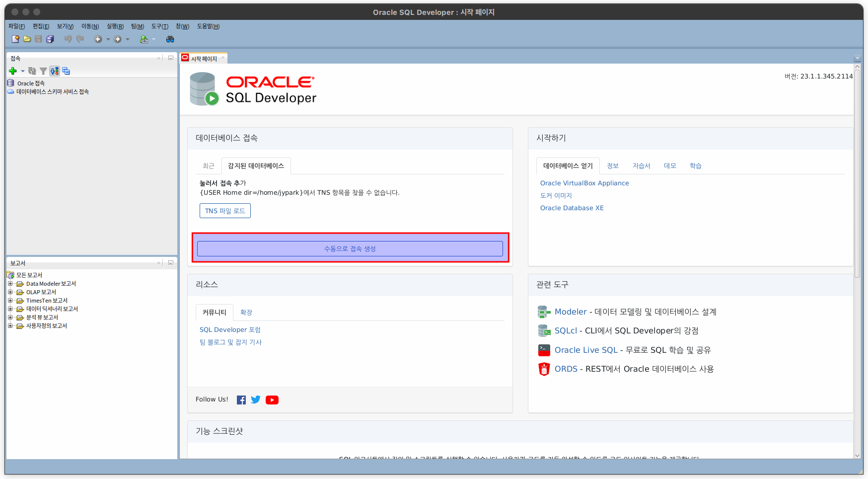
Task: Open the new connection dropdown arrow
Action: [23, 71]
